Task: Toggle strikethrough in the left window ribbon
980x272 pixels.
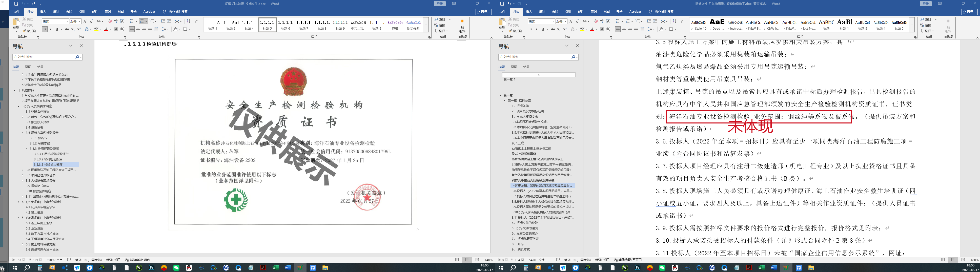Action: point(67,29)
